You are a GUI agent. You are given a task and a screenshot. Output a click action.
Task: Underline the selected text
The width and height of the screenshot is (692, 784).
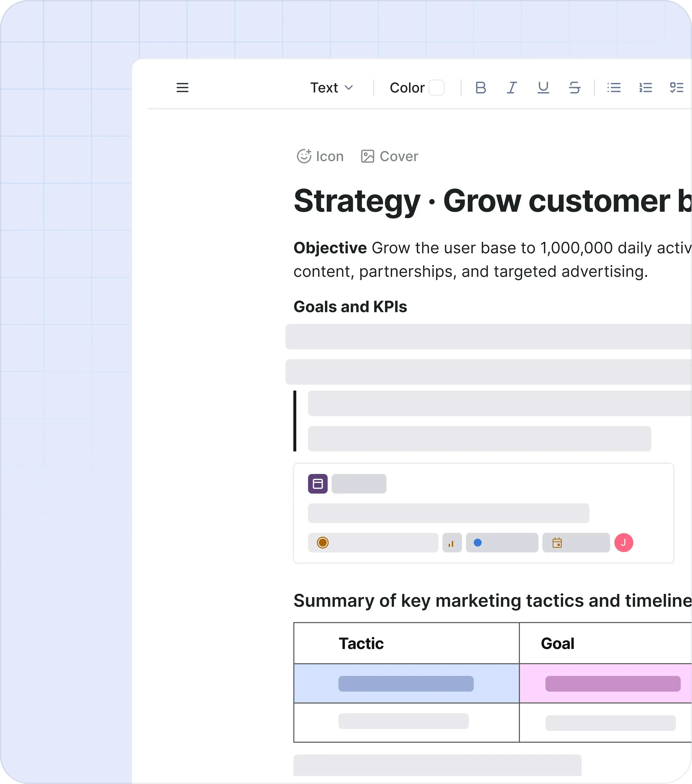point(543,88)
